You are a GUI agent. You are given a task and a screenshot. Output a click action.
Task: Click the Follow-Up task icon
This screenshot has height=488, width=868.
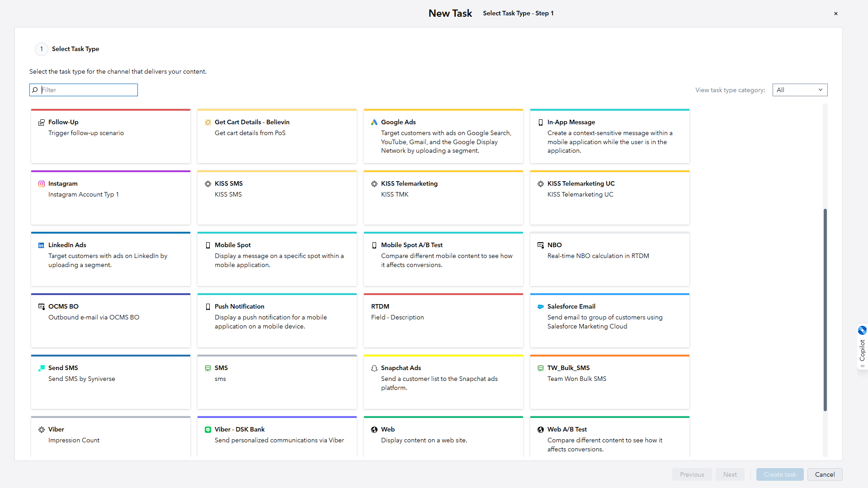point(41,122)
